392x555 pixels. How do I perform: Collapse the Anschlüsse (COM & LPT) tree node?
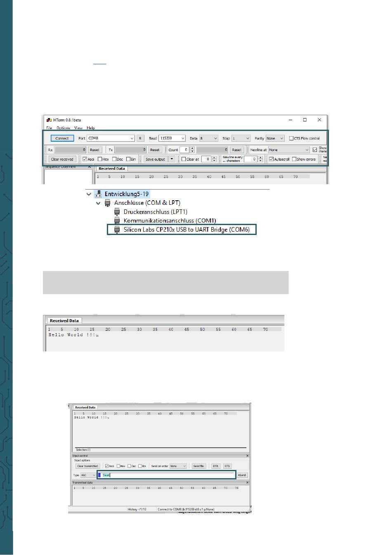98,203
